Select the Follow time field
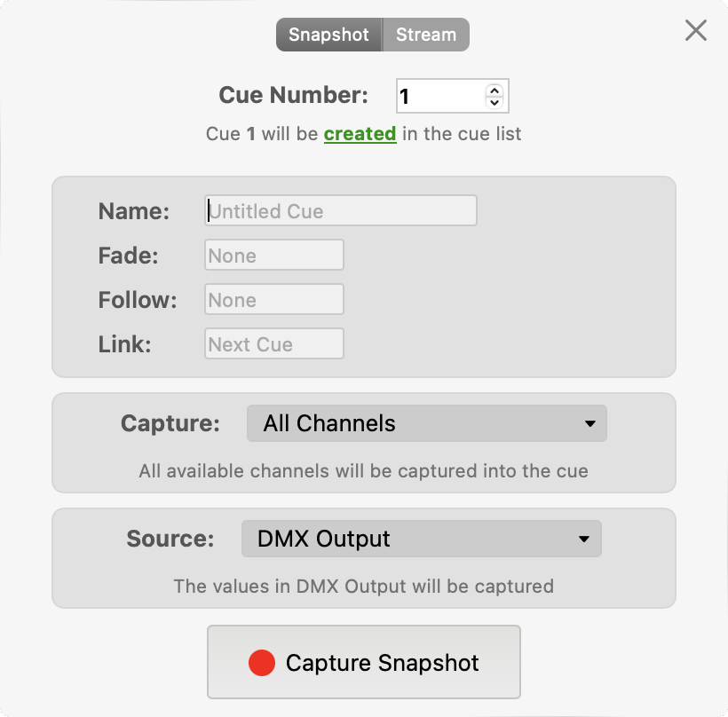The width and height of the screenshot is (728, 717). tap(274, 300)
